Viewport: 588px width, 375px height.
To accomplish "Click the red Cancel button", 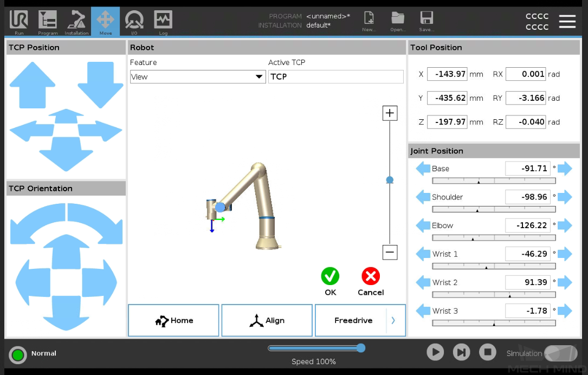I will coord(371,276).
